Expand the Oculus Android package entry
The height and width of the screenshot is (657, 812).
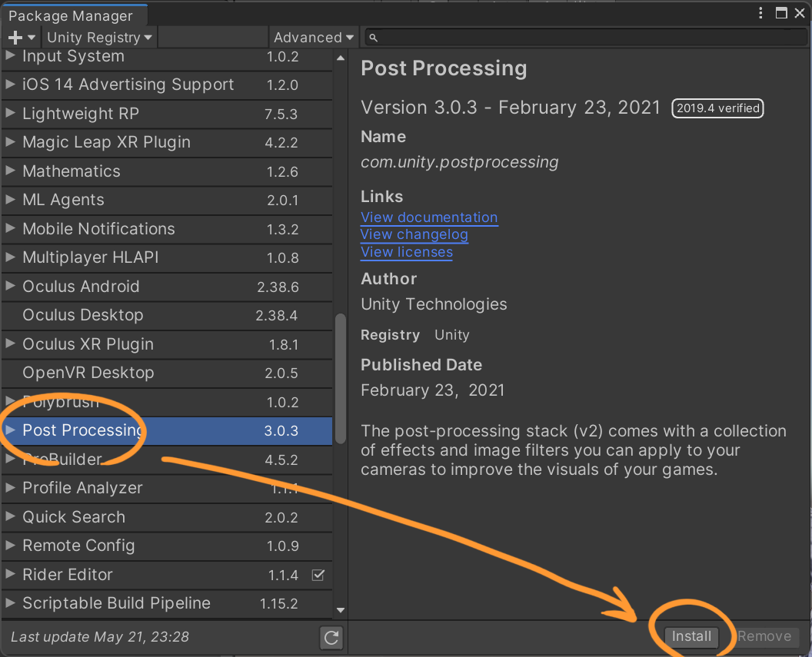[x=10, y=286]
